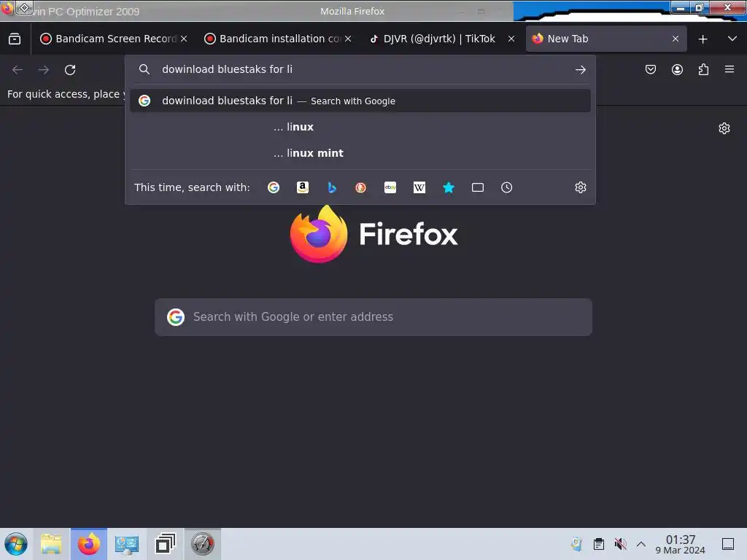Screen dimensions: 747x560
Task: Click the page search box
Action: [373, 317]
